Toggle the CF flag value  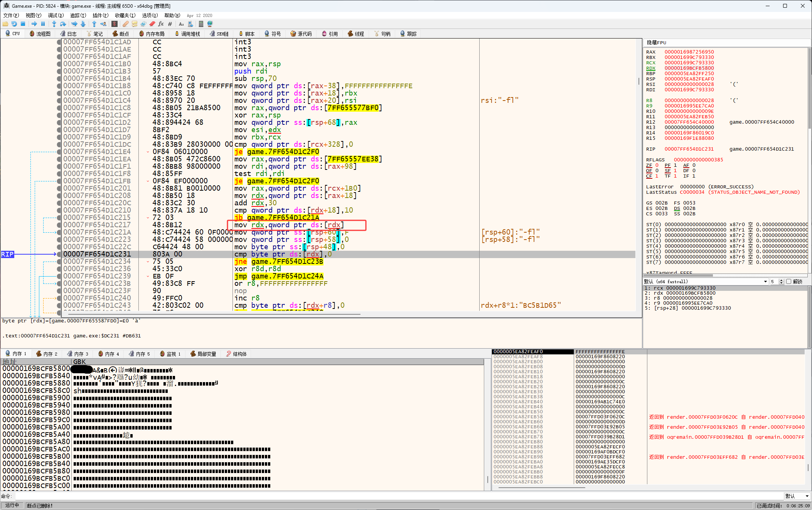click(x=657, y=176)
